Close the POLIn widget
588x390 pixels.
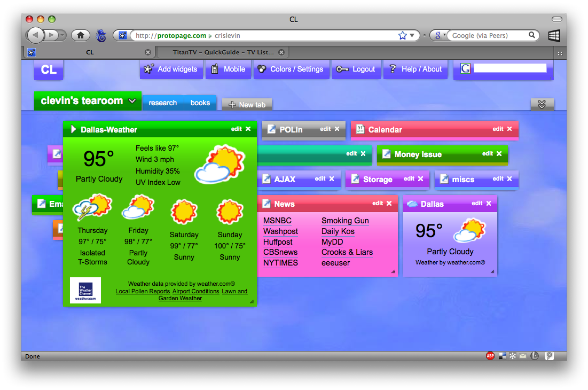click(x=337, y=129)
